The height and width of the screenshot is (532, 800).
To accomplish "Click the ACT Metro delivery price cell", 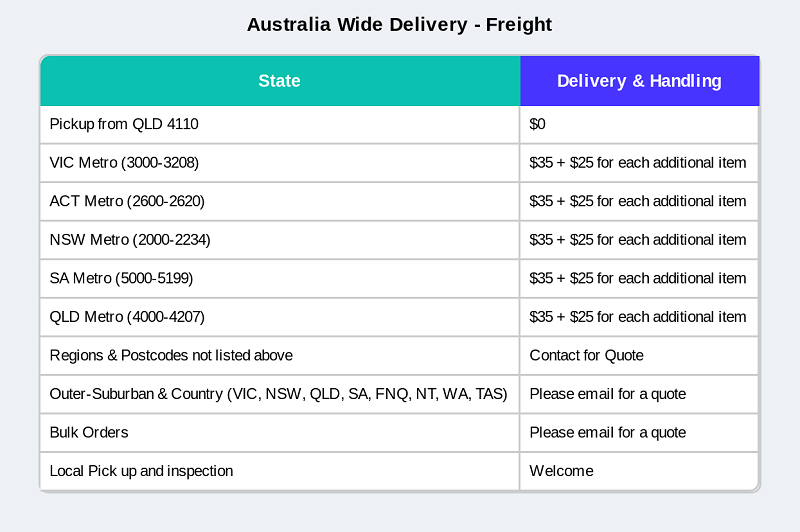I will [x=638, y=201].
